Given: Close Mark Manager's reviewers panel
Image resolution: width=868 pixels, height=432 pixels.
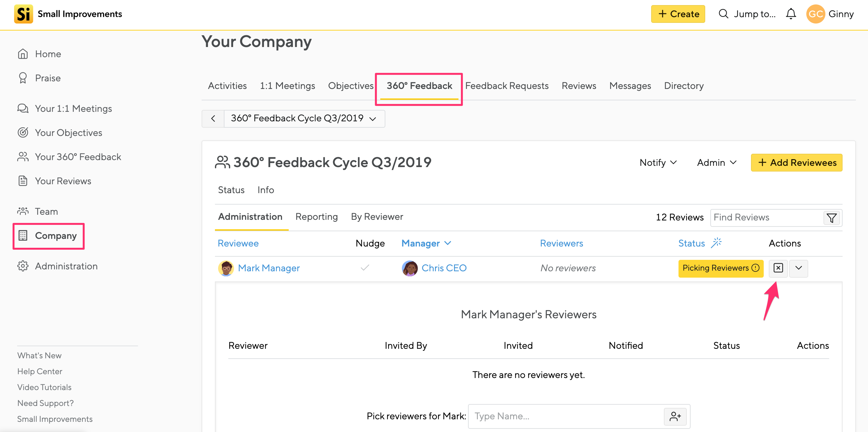Looking at the screenshot, I should click(x=778, y=268).
